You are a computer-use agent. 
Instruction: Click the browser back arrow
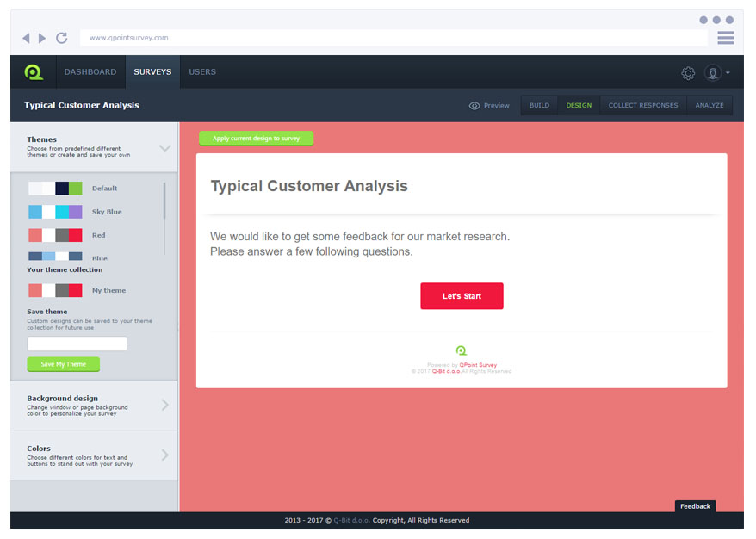click(x=26, y=38)
